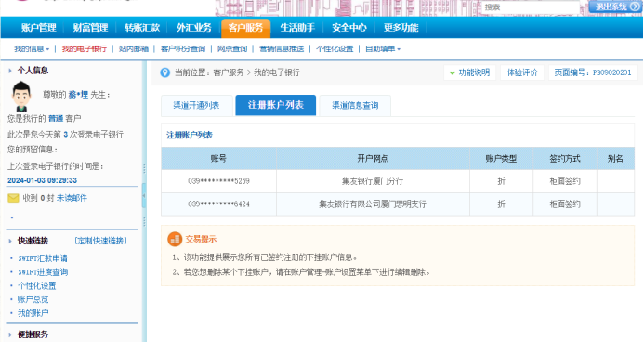Open the 生活助手 main menu
This screenshot has height=342, width=644.
tap(297, 28)
